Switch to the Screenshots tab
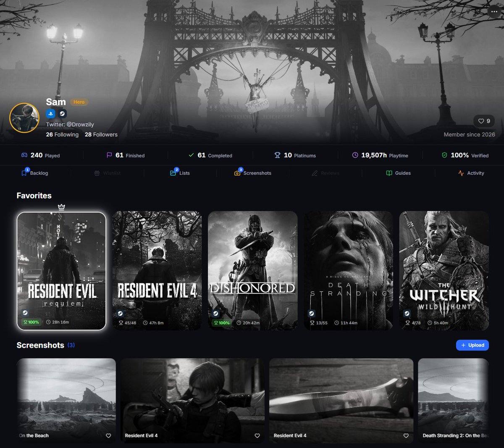 coord(252,173)
